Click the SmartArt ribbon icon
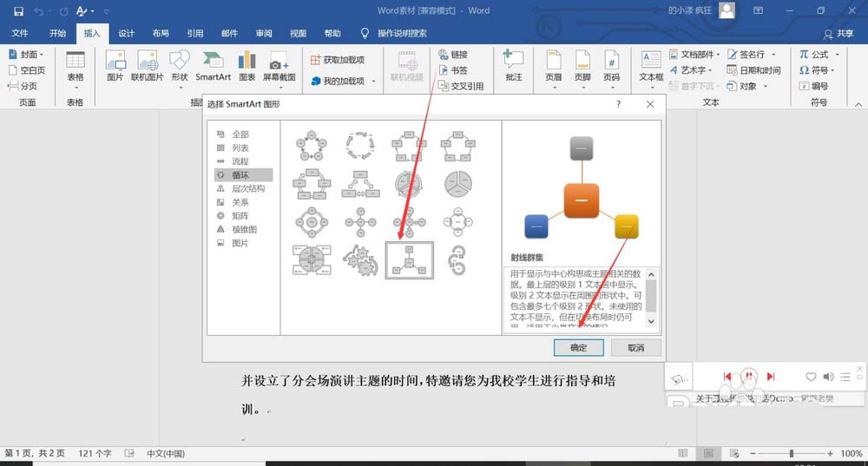 214,65
